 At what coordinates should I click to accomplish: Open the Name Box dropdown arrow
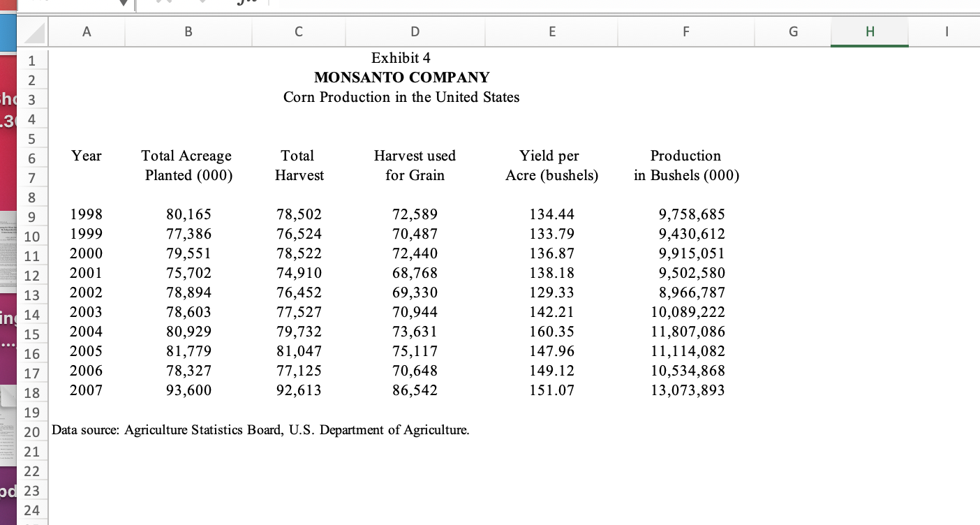[124, 3]
